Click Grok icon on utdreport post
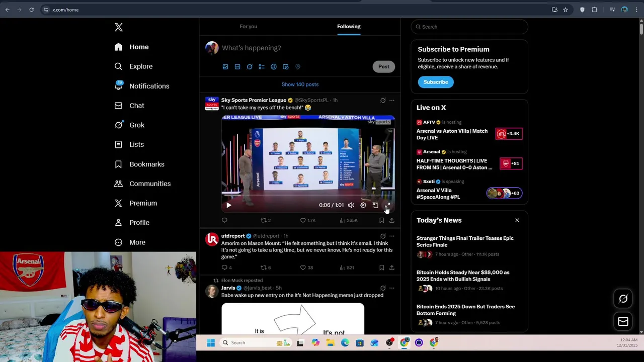Screen dimensions: 644x362 (x=383, y=236)
